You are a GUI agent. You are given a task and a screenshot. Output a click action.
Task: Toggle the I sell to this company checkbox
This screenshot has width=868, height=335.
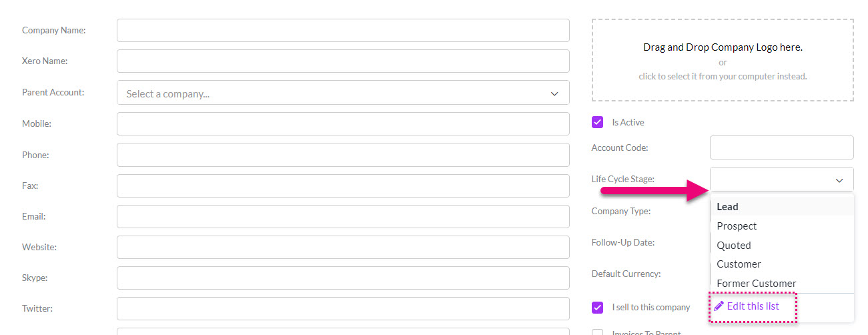click(x=597, y=308)
